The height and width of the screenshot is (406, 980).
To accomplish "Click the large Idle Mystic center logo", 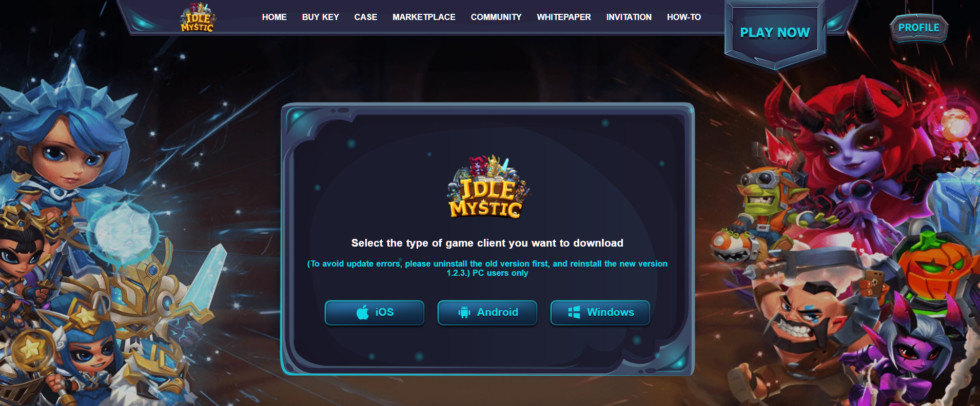I will click(487, 187).
